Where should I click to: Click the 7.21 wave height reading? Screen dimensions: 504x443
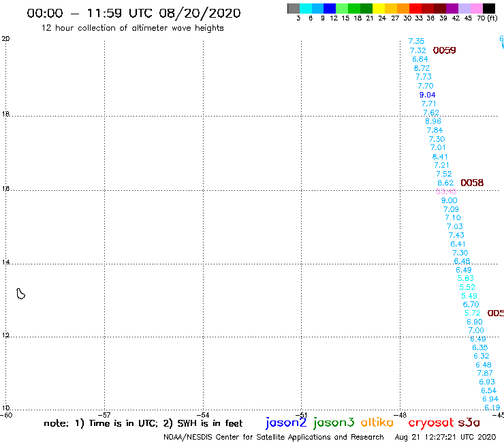(441, 165)
